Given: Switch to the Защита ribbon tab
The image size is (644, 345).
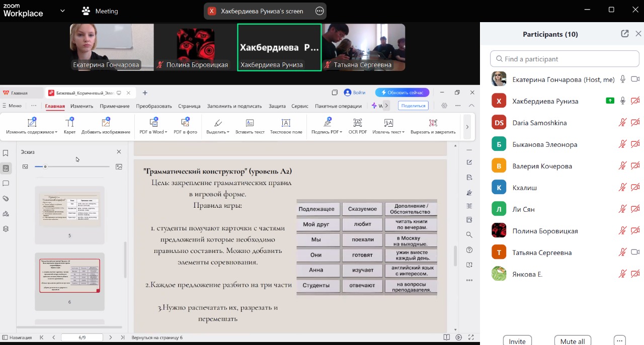Looking at the screenshot, I should click(277, 106).
